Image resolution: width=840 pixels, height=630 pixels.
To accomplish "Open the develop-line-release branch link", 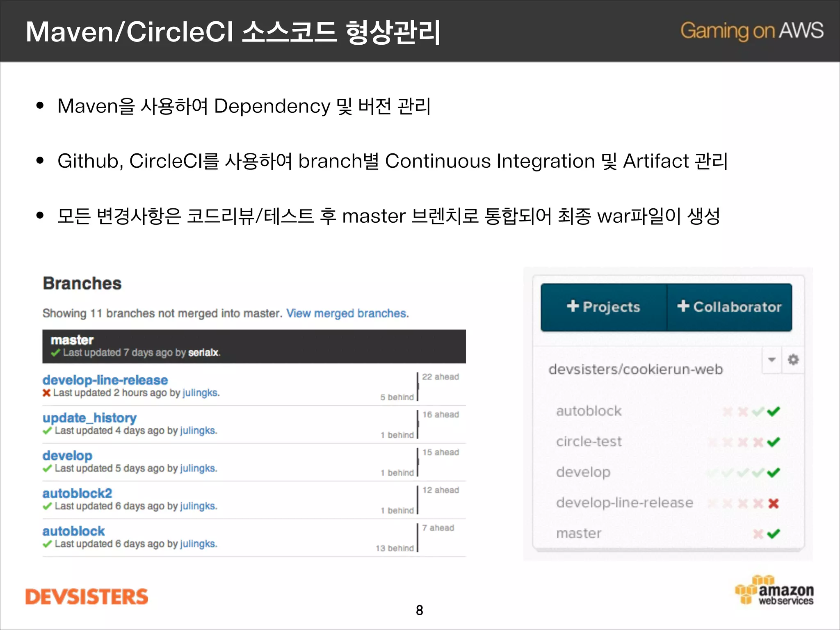I will pos(105,380).
